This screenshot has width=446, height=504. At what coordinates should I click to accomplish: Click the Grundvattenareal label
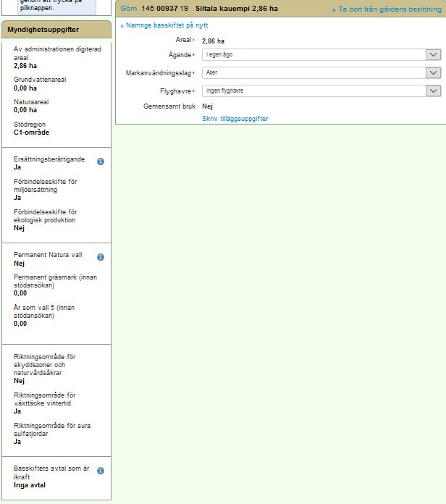point(40,80)
